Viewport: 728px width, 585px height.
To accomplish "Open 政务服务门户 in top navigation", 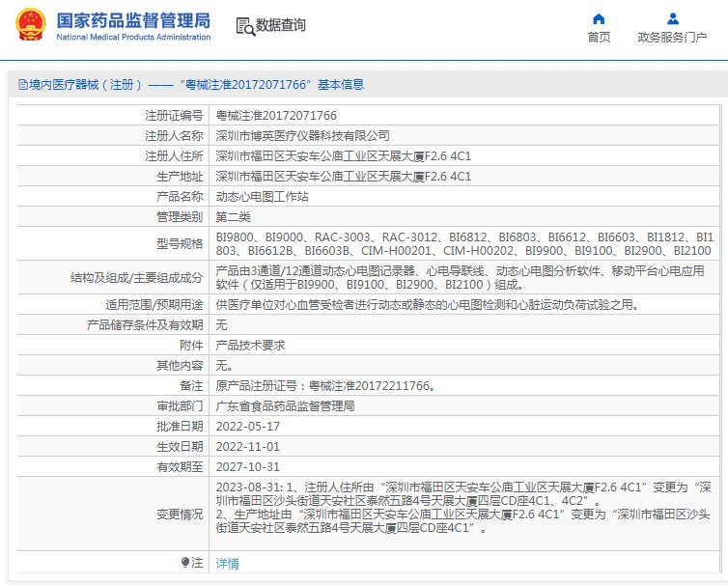I will tap(672, 38).
